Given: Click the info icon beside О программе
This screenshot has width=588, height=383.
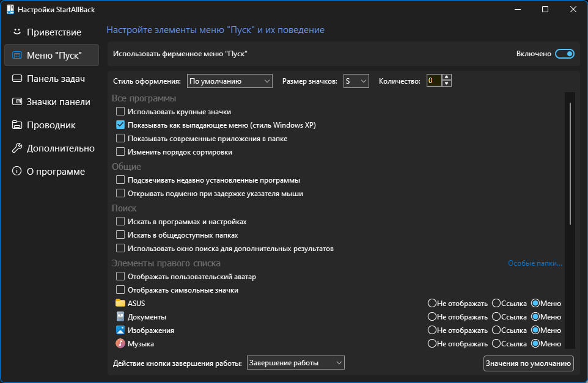Looking at the screenshot, I should tap(17, 171).
